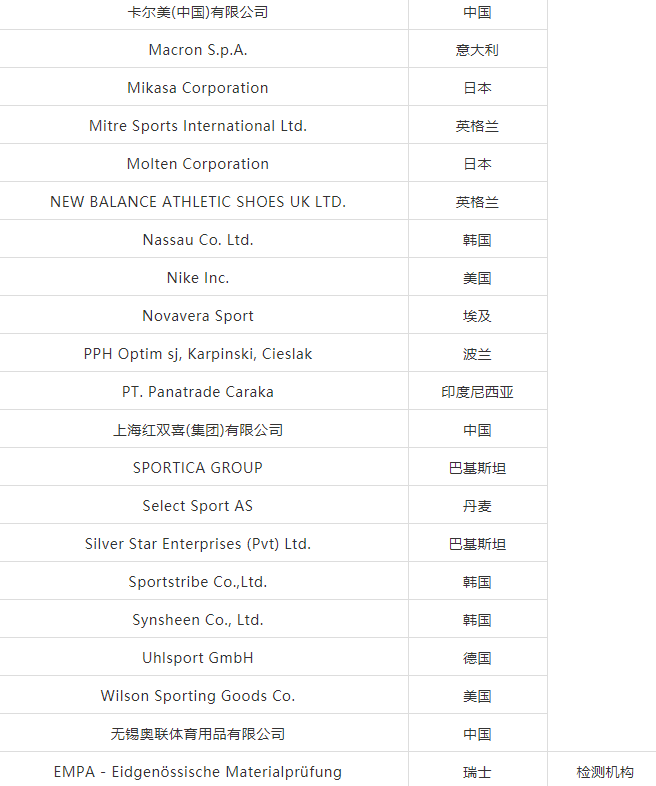Select the Mikasa Corporation table entry
Viewport: 656px width, 786px height.
coord(198,88)
